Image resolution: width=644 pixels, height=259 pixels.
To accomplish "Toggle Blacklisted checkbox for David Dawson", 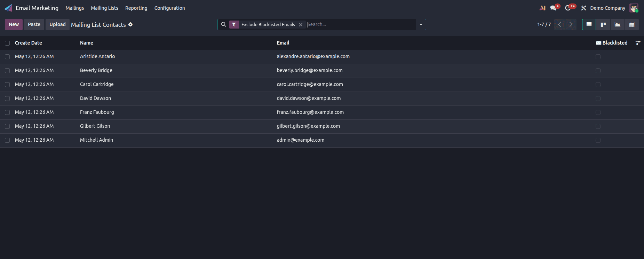I will pyautogui.click(x=598, y=99).
